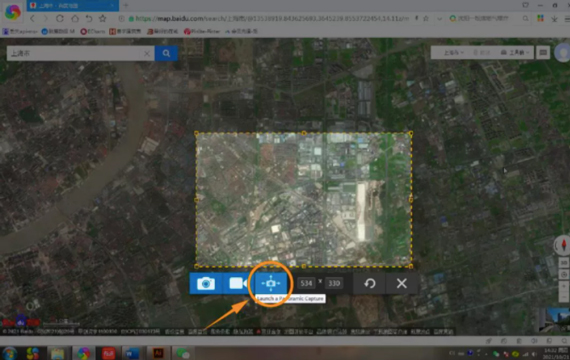Screen dimensions: 570x360
Task: Toggle the 3D map view button
Action: [x=564, y=263]
